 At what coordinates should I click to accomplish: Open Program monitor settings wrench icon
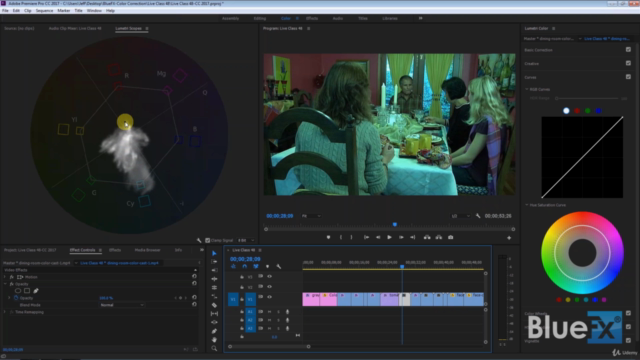[x=478, y=216]
